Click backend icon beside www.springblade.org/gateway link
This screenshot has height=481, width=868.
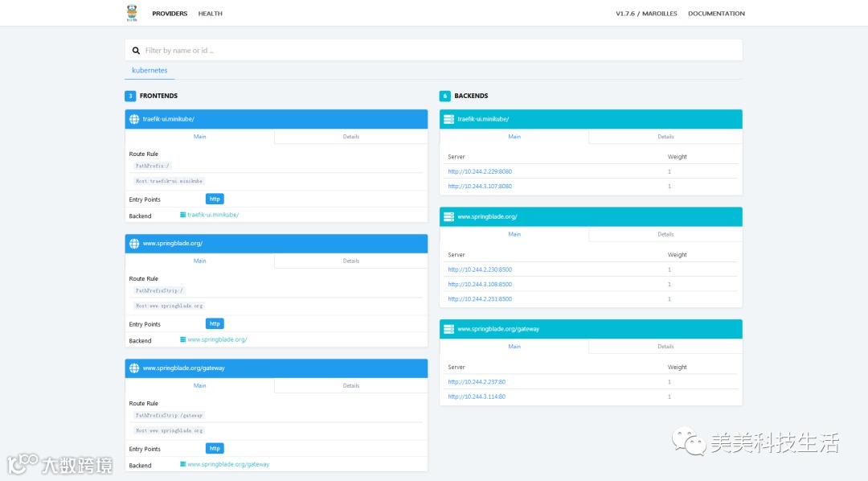pos(182,464)
